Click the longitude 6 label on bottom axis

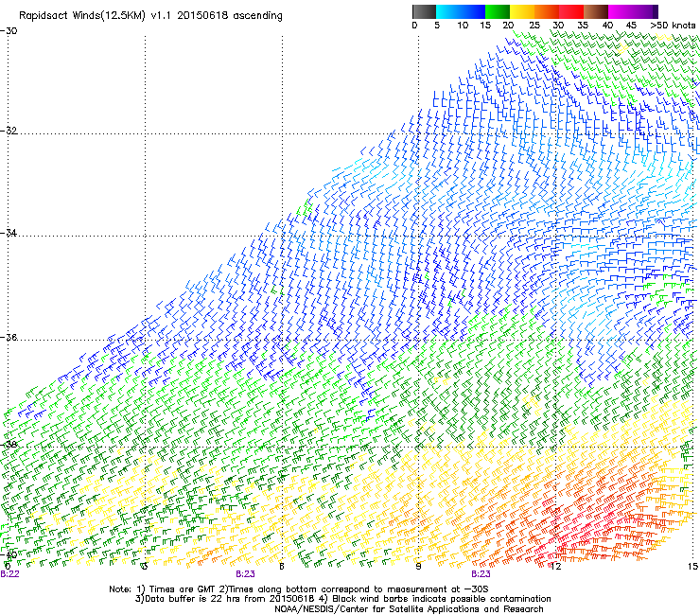(282, 567)
